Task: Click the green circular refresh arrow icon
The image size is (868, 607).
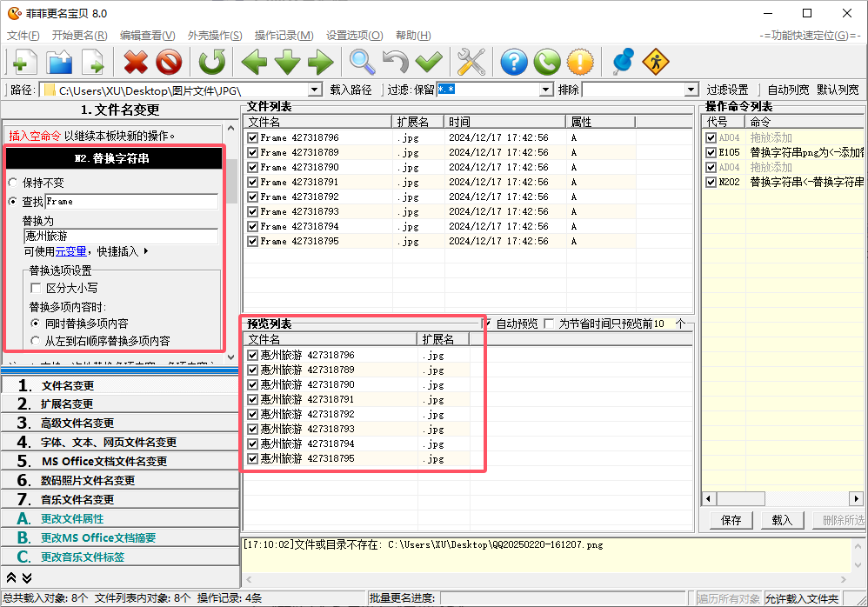Action: pos(211,62)
